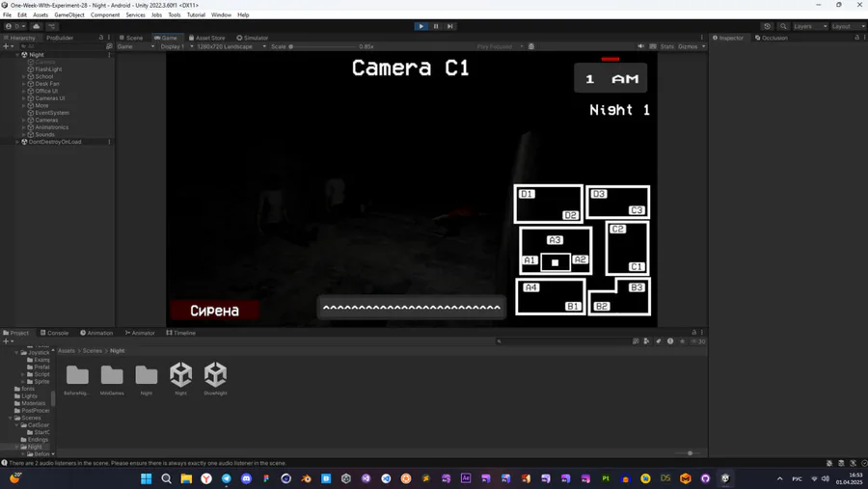
Task: Switch to the Timeline tab
Action: (x=181, y=333)
